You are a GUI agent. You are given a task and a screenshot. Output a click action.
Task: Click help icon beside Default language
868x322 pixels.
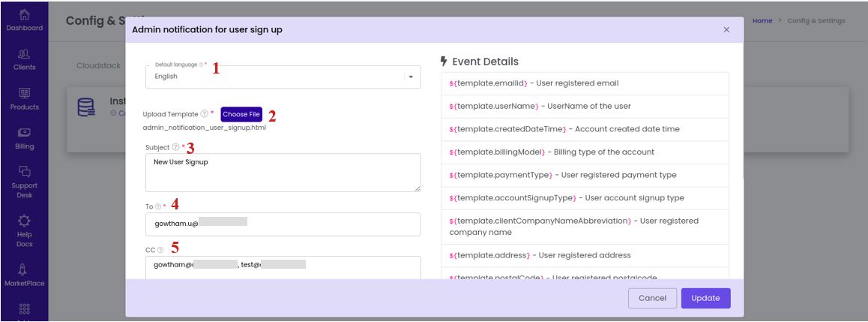click(x=201, y=65)
